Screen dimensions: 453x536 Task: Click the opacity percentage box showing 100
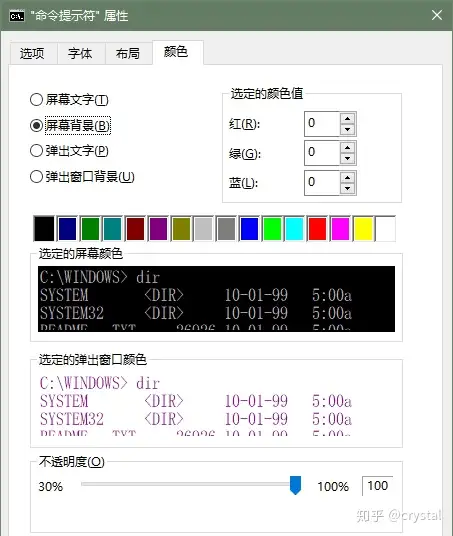[x=377, y=486]
